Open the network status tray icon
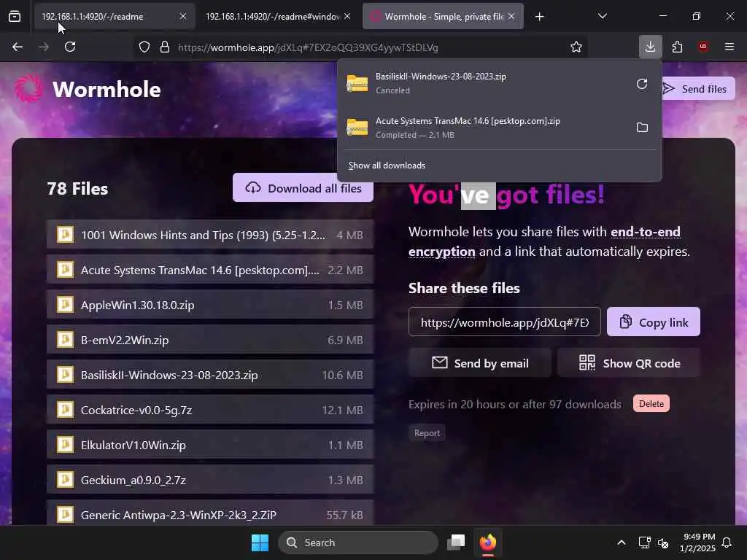 click(644, 542)
